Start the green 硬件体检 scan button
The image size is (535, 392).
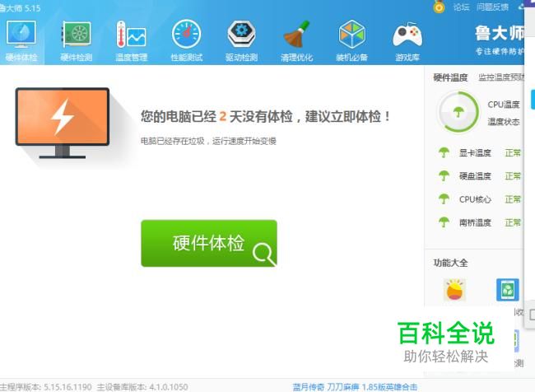209,243
